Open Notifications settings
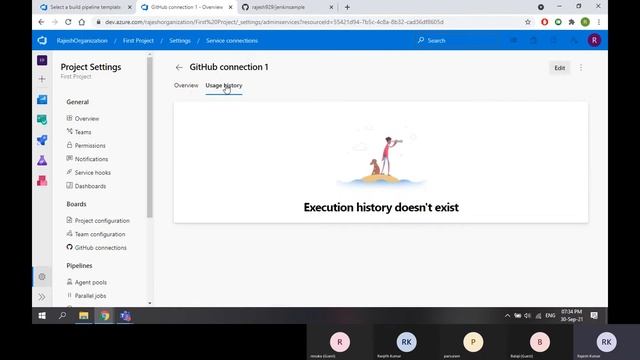Image resolution: width=640 pixels, height=360 pixels. tap(87, 159)
